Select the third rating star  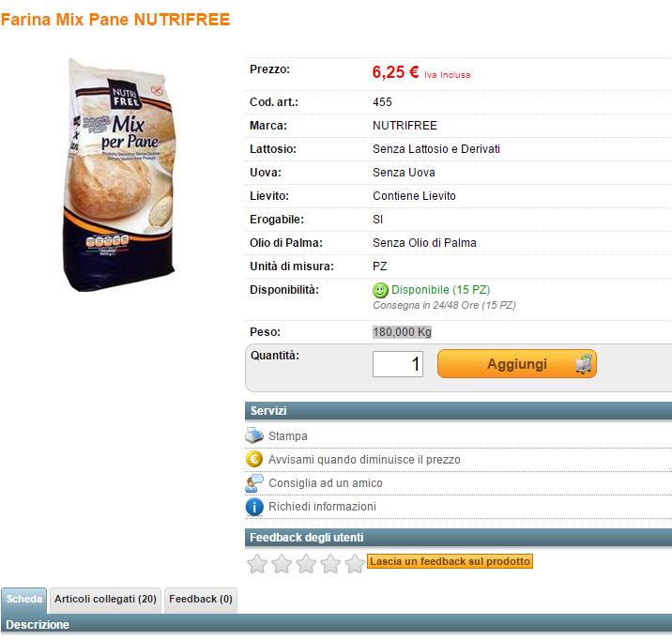point(306,563)
